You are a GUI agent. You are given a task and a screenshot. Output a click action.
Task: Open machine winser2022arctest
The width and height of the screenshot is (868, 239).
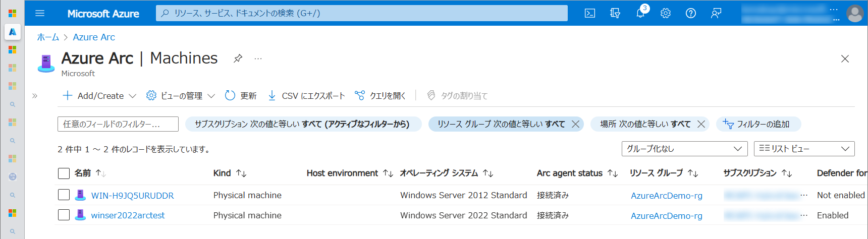[128, 215]
